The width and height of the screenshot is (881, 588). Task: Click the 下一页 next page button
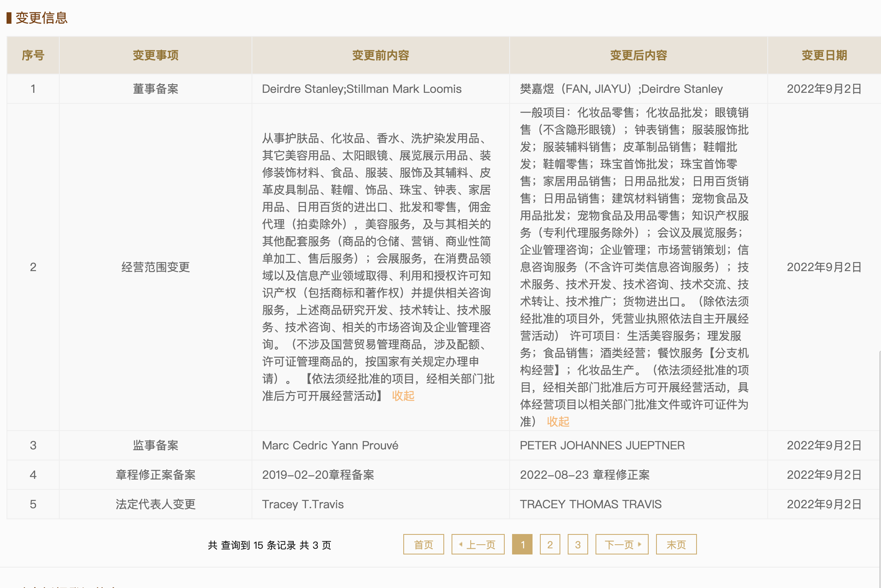point(622,544)
